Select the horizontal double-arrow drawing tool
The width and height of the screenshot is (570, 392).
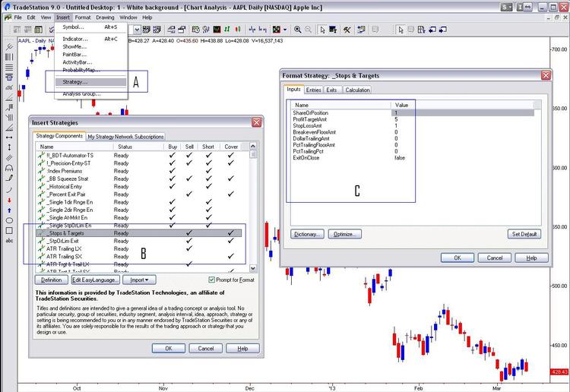(9, 138)
